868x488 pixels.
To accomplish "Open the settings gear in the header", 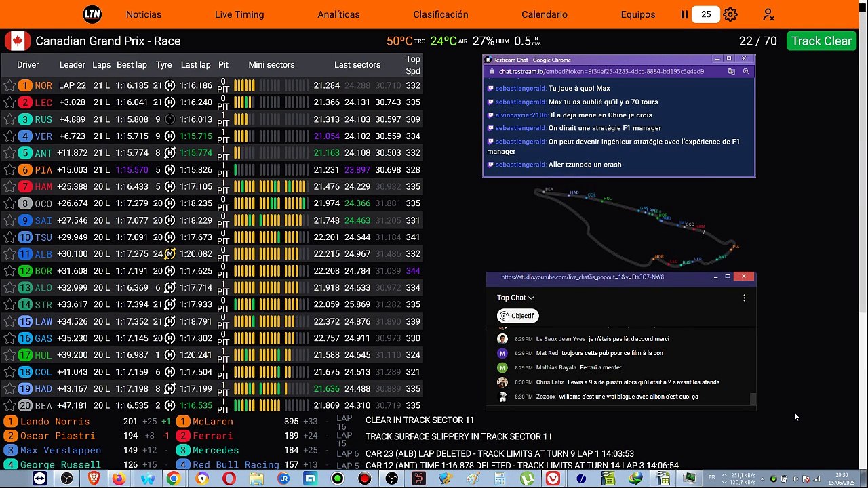I will point(730,14).
